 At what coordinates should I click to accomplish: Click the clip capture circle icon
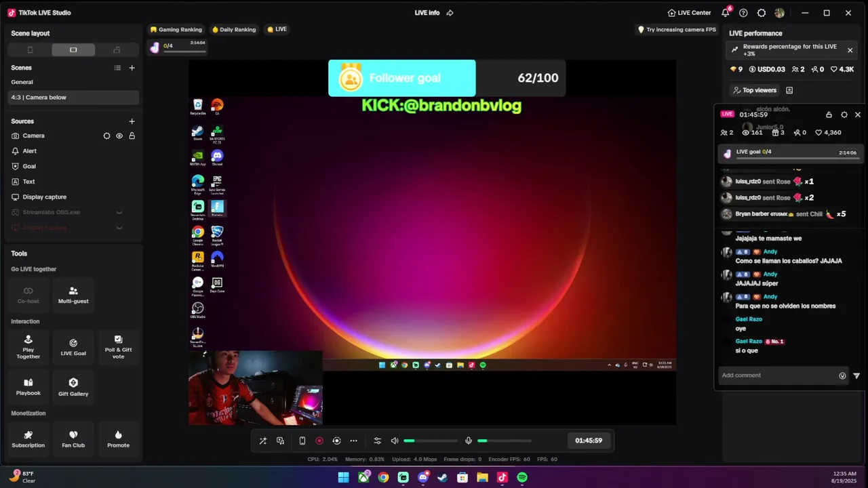pos(336,441)
